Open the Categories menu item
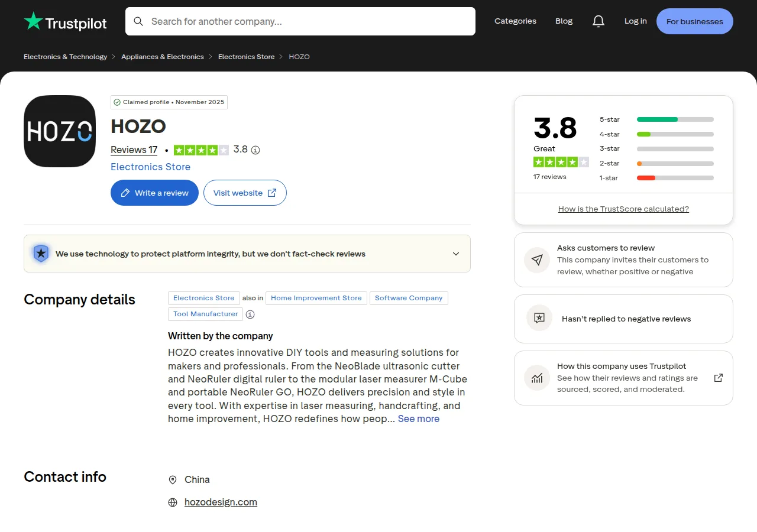 click(515, 21)
